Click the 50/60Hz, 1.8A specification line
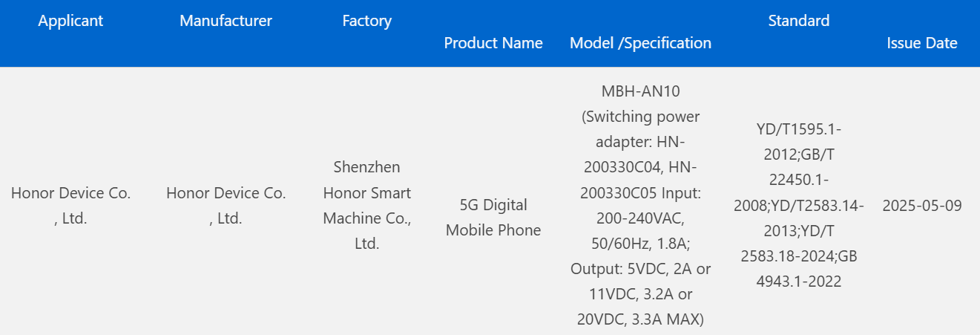Screen dimensions: 980x335 click(x=640, y=244)
